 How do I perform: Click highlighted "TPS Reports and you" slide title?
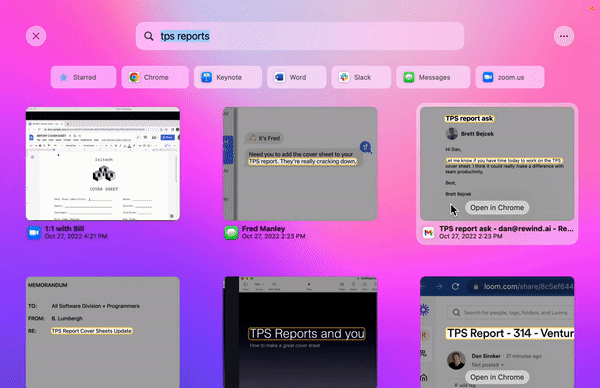[307, 334]
